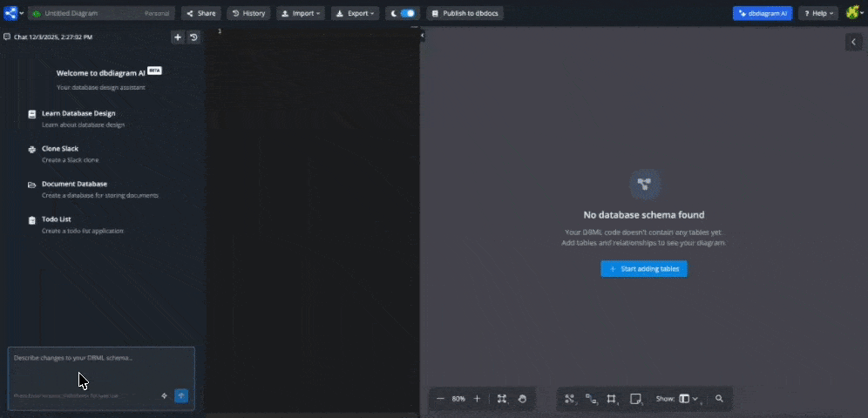Click Start adding tables button

[x=644, y=269]
